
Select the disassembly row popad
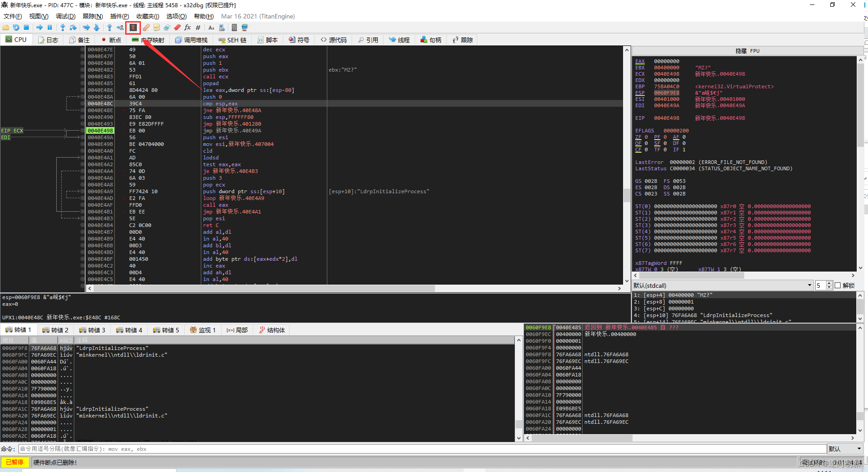point(355,83)
